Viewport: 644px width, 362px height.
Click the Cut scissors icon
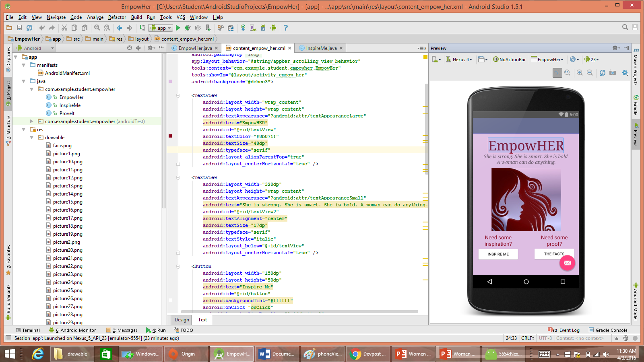(64, 28)
